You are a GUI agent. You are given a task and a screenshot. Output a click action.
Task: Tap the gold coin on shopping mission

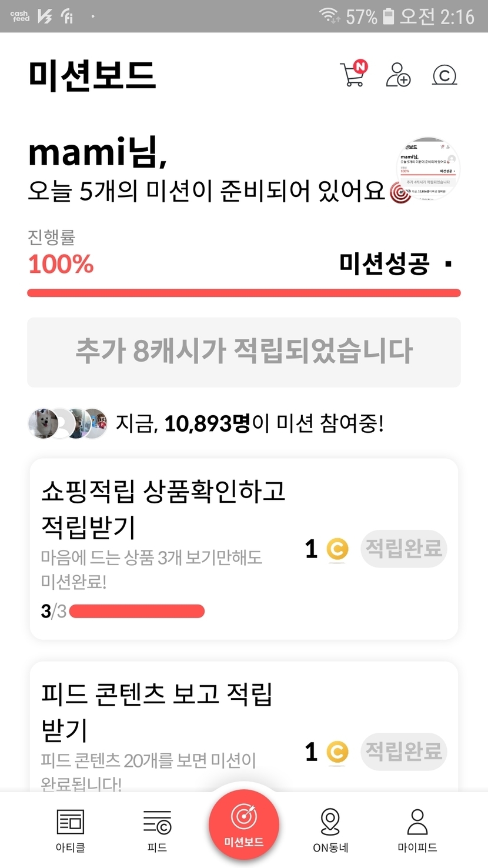pyautogui.click(x=337, y=549)
